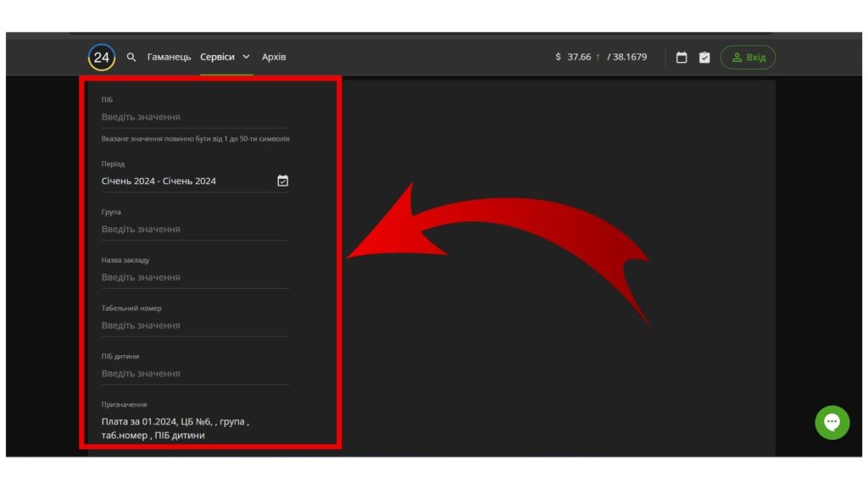
Task: Focus the Табельний номер field
Action: (195, 325)
